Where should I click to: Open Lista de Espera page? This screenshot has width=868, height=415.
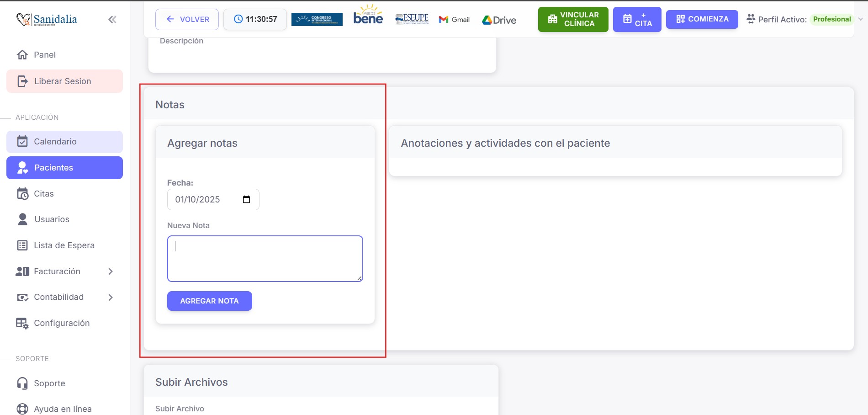(64, 245)
